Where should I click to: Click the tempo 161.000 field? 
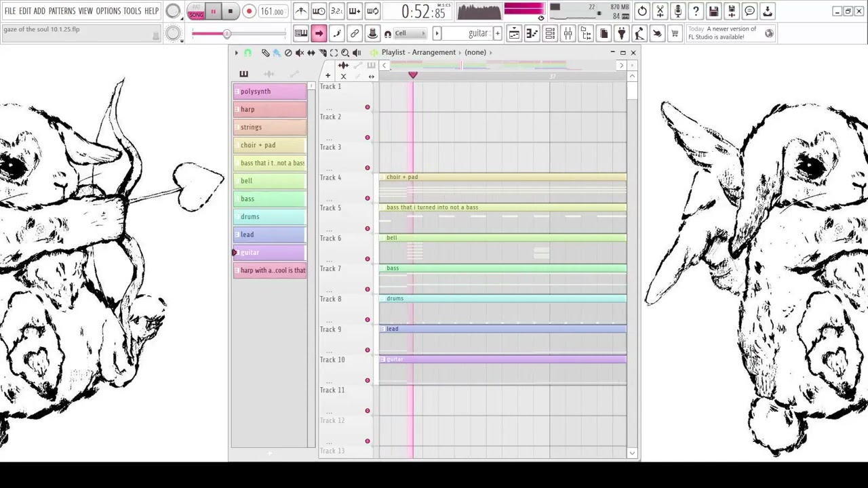pos(272,12)
